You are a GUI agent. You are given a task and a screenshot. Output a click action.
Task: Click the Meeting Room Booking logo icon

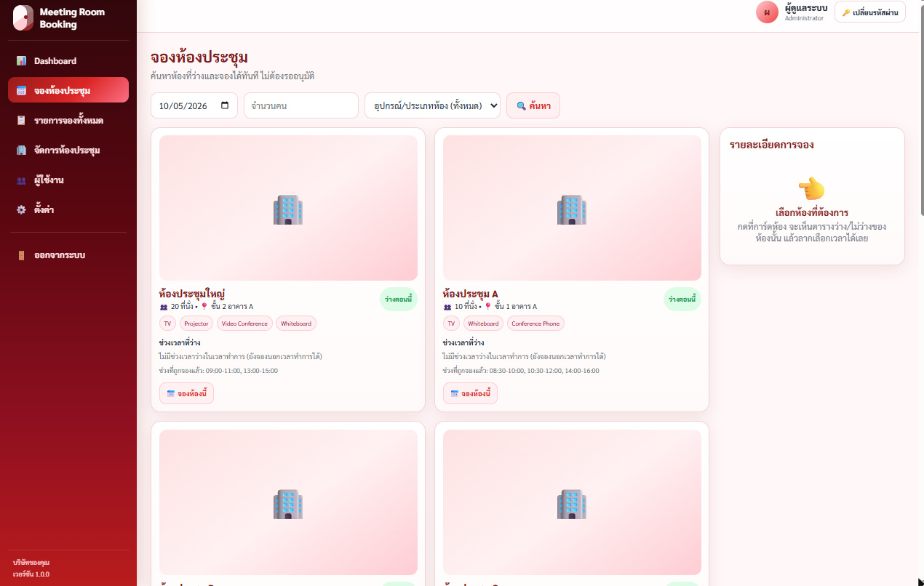point(23,18)
